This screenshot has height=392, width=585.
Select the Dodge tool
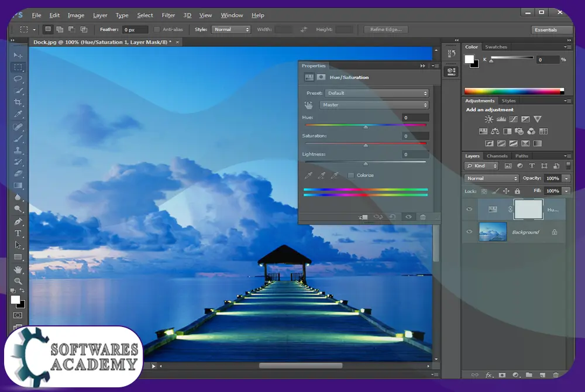pos(18,209)
